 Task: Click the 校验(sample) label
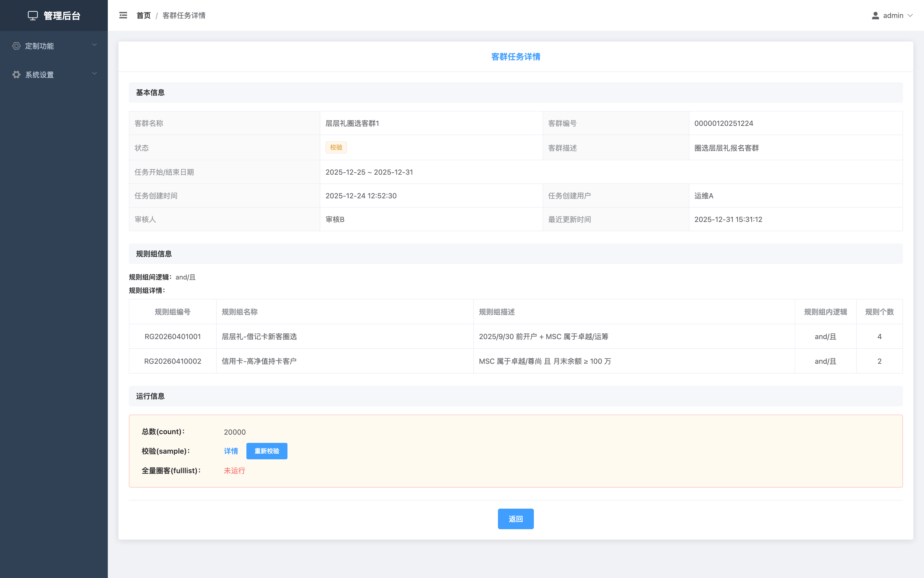(x=166, y=451)
